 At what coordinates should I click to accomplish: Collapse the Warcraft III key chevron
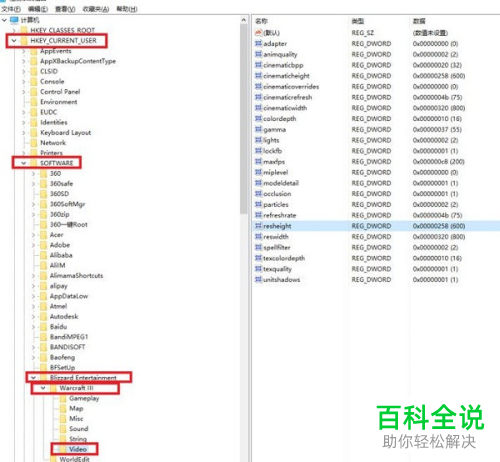pos(43,388)
